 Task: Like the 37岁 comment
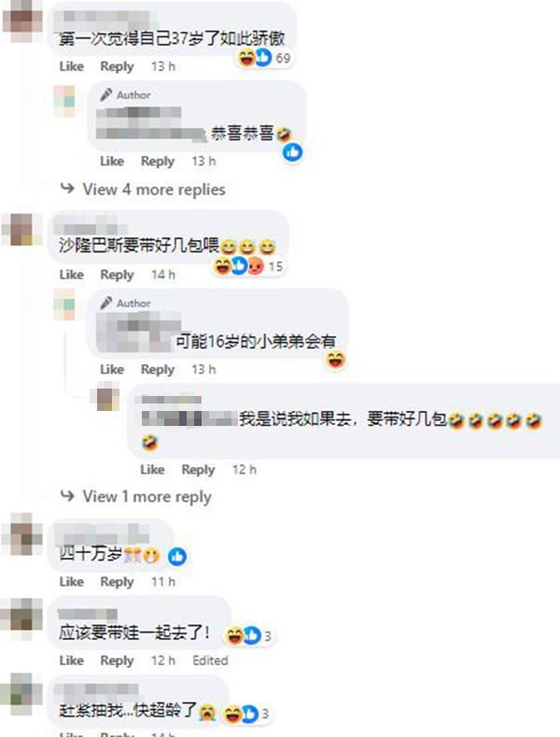click(72, 66)
